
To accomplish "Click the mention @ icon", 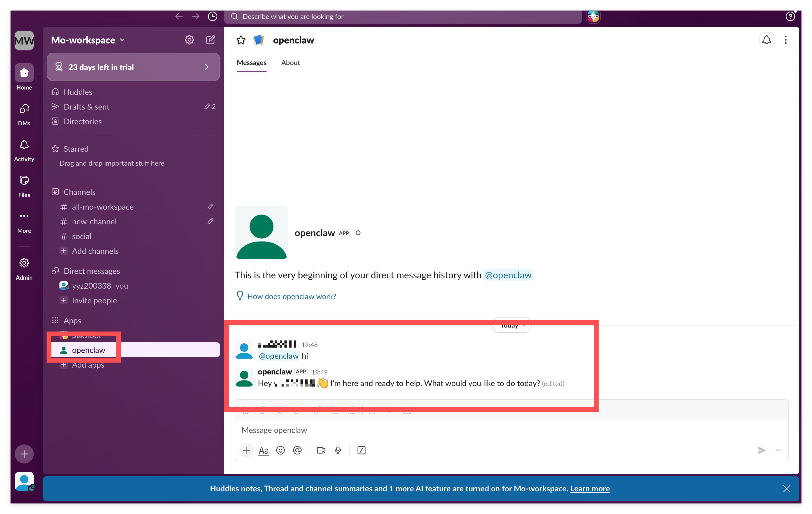I will coord(297,450).
